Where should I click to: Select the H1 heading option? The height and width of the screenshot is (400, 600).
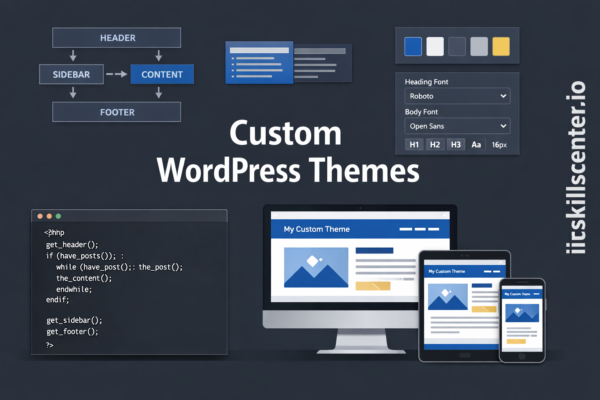(413, 145)
